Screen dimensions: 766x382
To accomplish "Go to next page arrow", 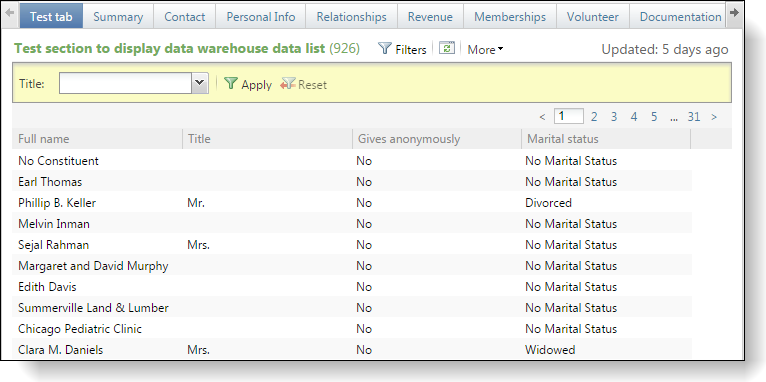I will [714, 117].
